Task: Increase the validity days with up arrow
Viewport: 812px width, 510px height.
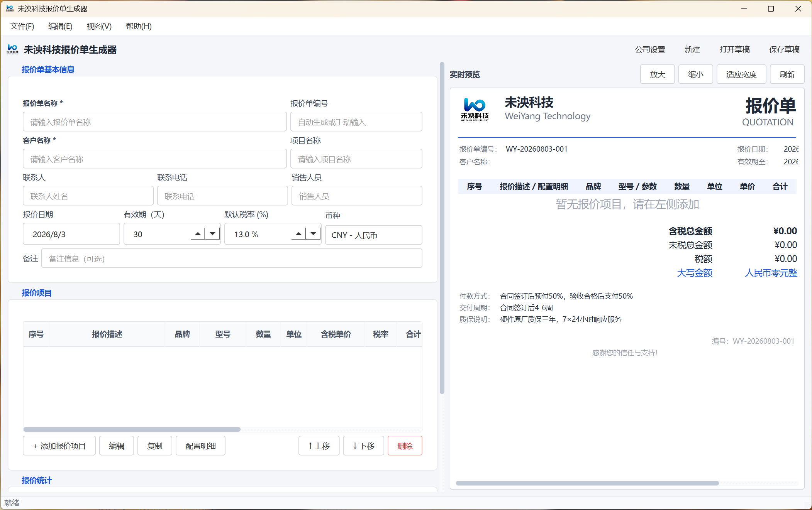Action: (198, 233)
